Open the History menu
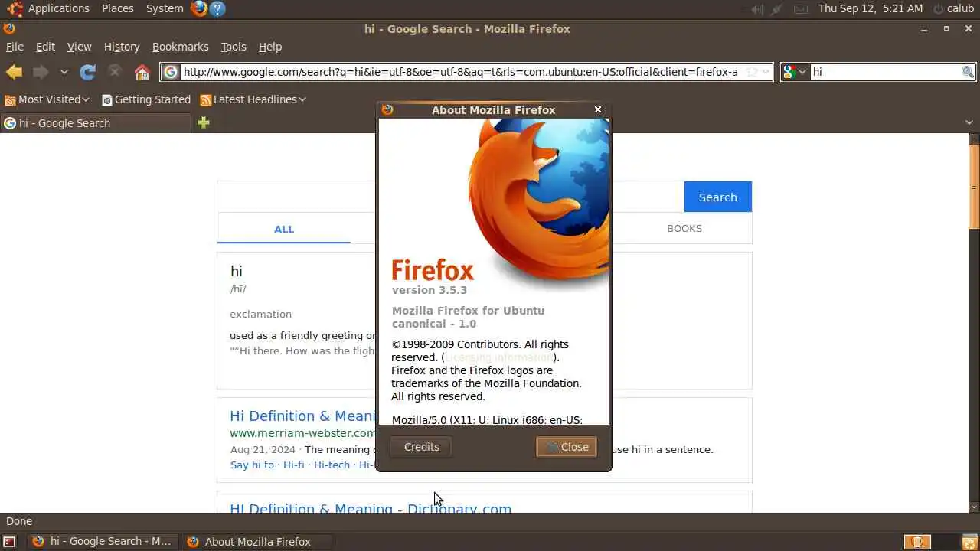Viewport: 980px width, 551px height. pos(122,47)
